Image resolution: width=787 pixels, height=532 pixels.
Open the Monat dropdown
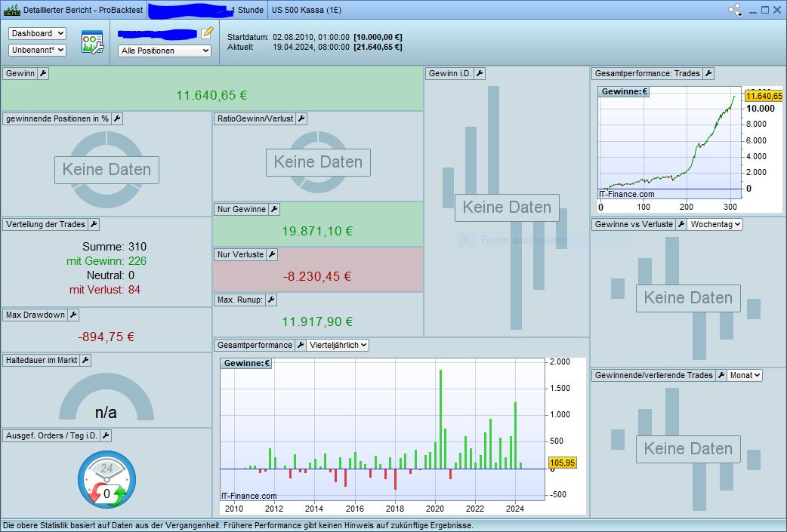click(x=745, y=375)
